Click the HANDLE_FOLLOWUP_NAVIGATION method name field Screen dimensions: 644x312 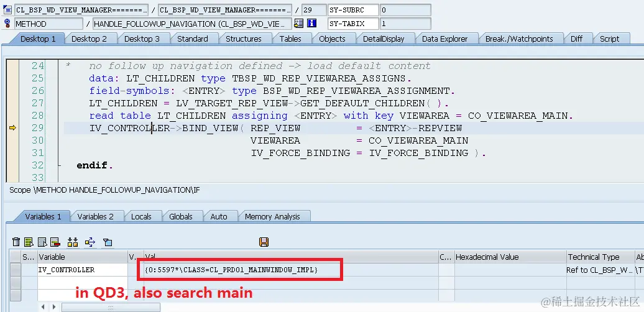pyautogui.click(x=192, y=24)
